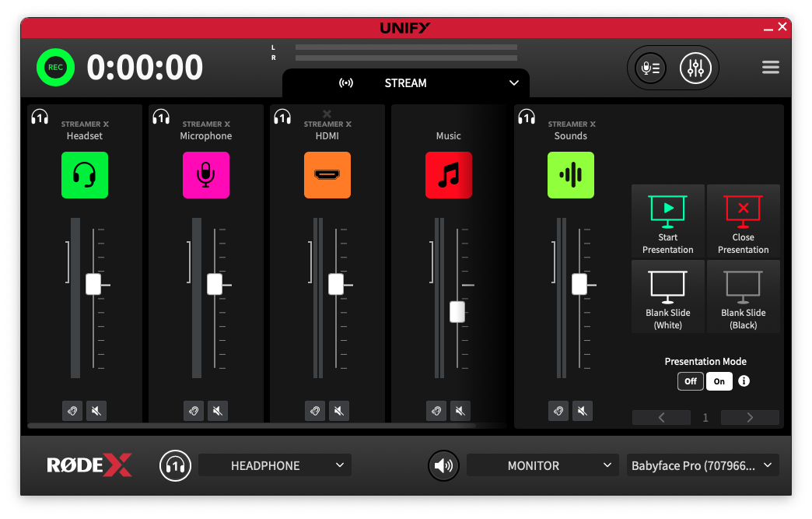Start recording with the green REC button

pyautogui.click(x=55, y=68)
